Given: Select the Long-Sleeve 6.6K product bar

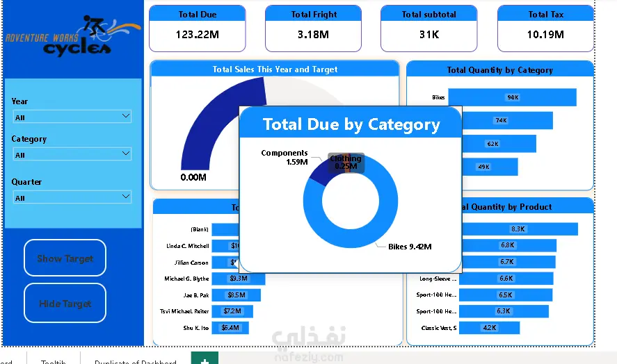Looking at the screenshot, I should click(506, 279).
